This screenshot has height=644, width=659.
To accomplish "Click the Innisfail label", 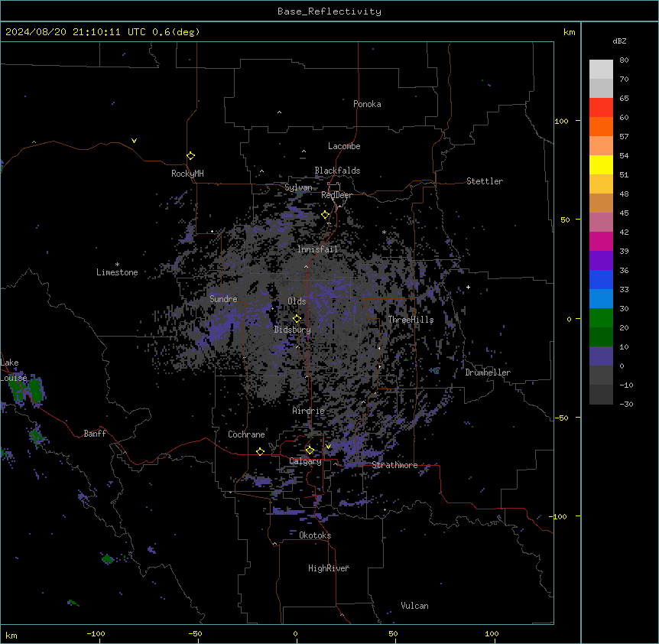I will pyautogui.click(x=317, y=249).
